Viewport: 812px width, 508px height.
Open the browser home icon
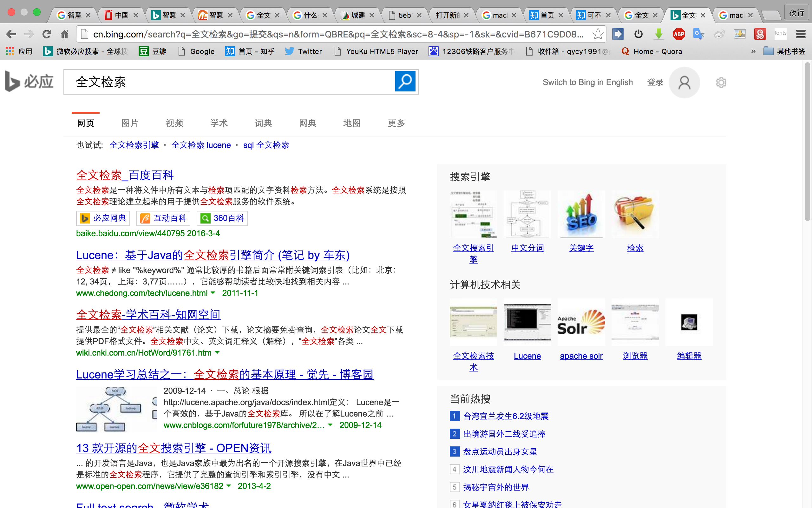click(x=64, y=34)
